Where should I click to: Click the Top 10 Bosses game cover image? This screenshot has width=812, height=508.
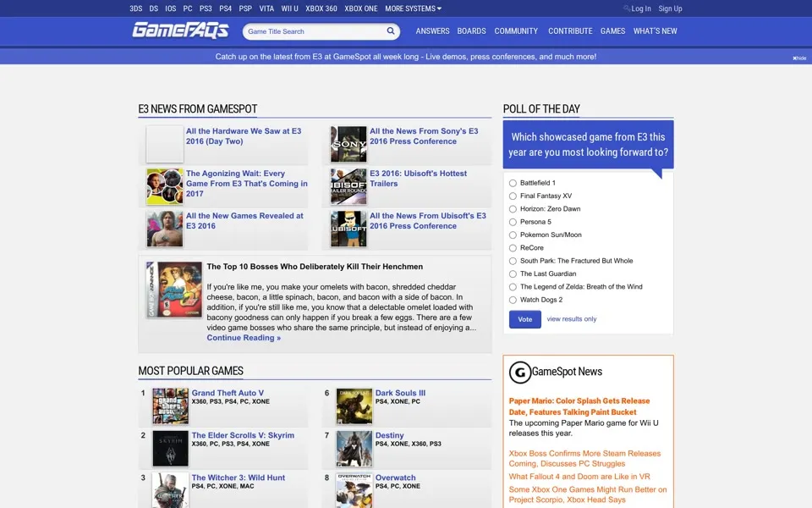pos(174,290)
